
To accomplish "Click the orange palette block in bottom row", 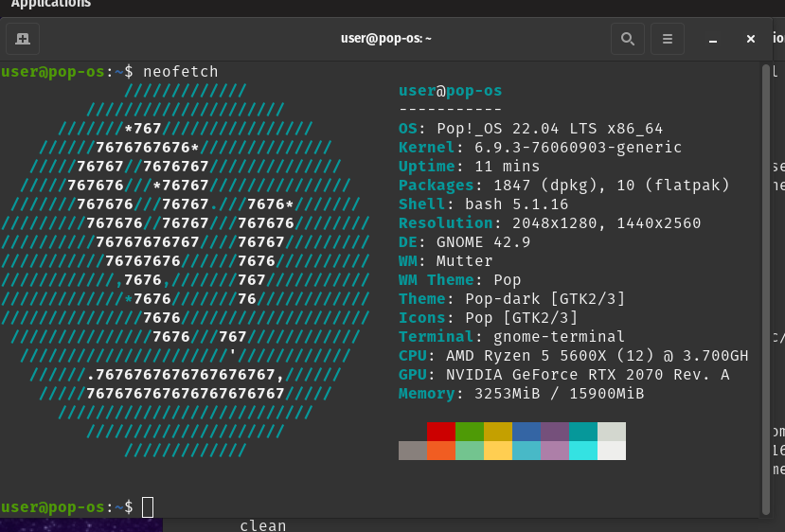I will coord(441,450).
